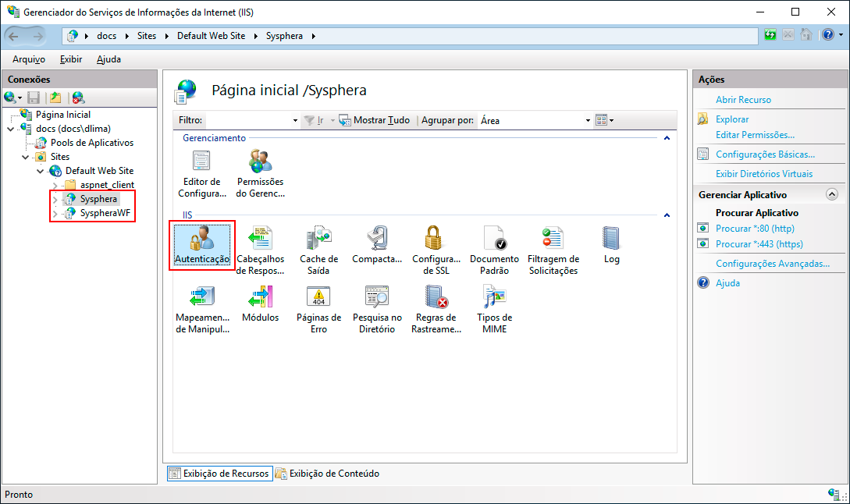Open the Cache de Saída icon
Image resolution: width=850 pixels, height=504 pixels.
coord(318,239)
